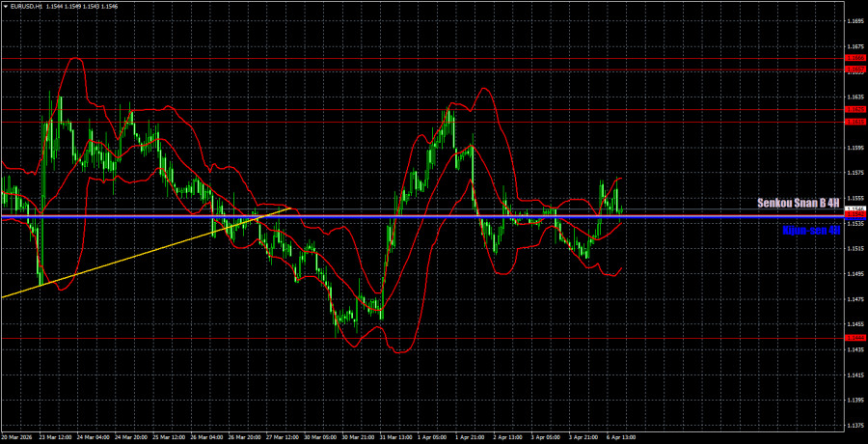Click the 1.1495 price scale value
The width and height of the screenshot is (868, 444).
click(855, 274)
